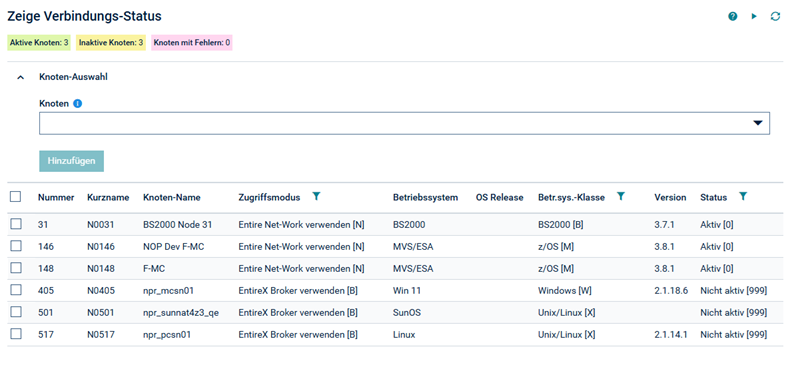The height and width of the screenshot is (379, 796).
Task: Check the box for node 146
Action: (x=16, y=246)
